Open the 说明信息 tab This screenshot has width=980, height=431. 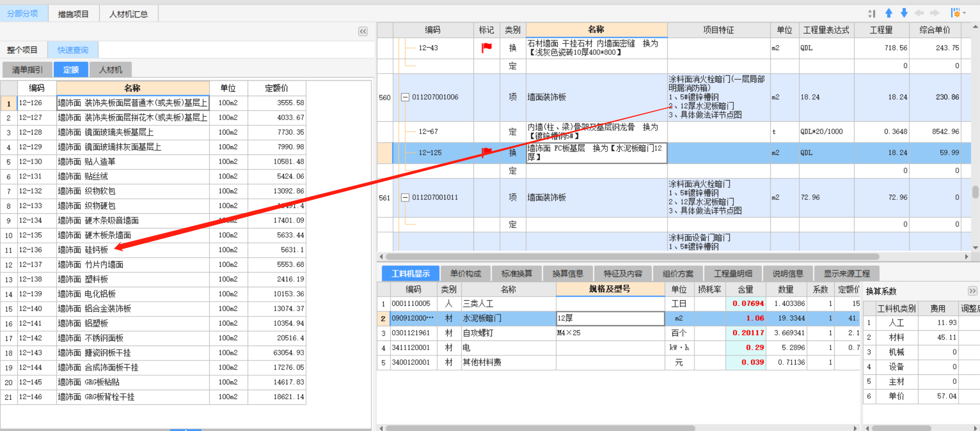(x=788, y=274)
